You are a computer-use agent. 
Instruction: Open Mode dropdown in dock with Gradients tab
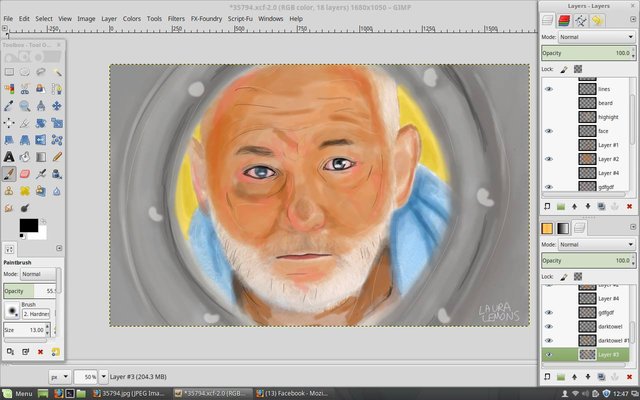pyautogui.click(x=596, y=244)
